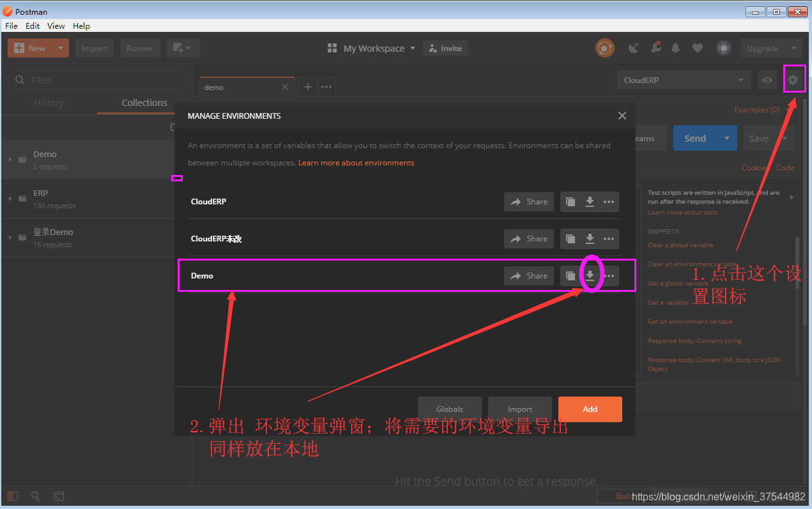Viewport: 812px width, 509px height.
Task: Expand the ERP collection
Action: 10,199
